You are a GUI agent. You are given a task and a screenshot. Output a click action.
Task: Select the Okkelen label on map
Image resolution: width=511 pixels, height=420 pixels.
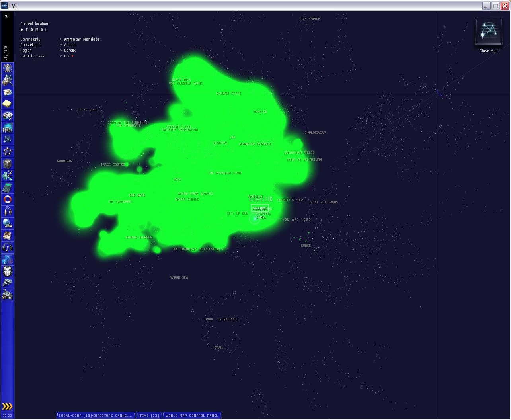click(x=261, y=112)
